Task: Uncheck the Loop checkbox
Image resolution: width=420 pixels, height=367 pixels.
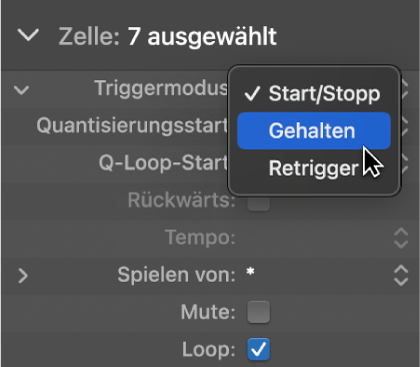Action: (x=258, y=349)
